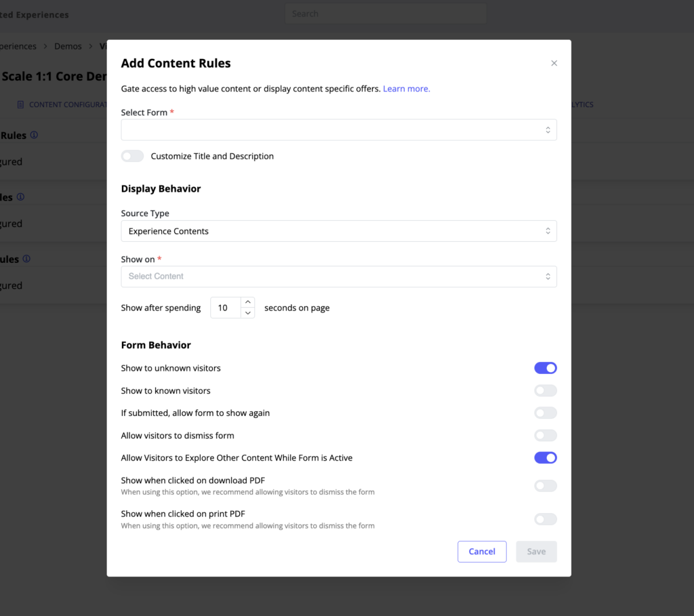This screenshot has width=694, height=616.
Task: Enable If submitted, allow form to show again
Action: 546,413
